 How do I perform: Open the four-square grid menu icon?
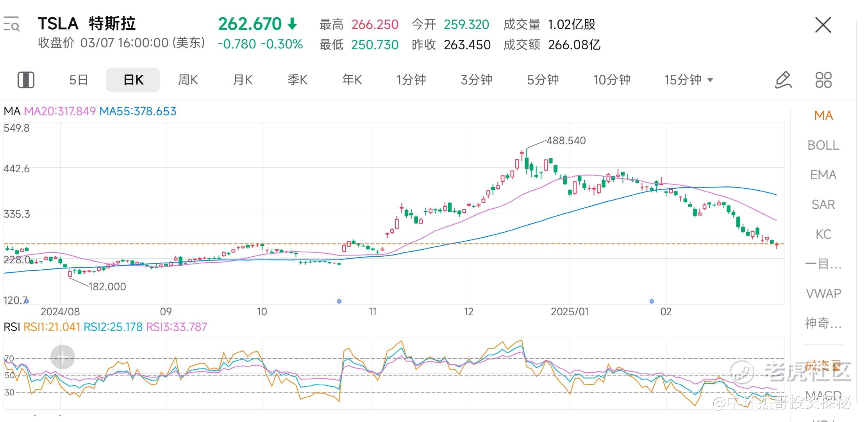[823, 80]
